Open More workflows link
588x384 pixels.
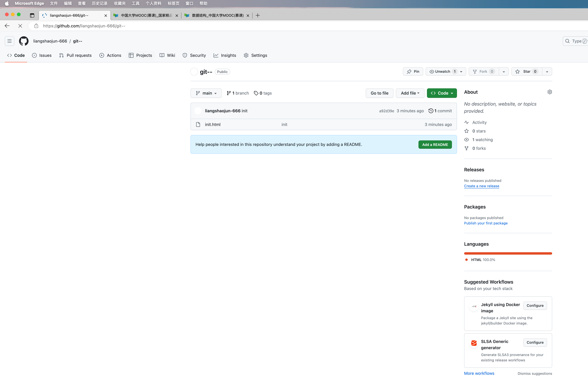pyautogui.click(x=479, y=373)
